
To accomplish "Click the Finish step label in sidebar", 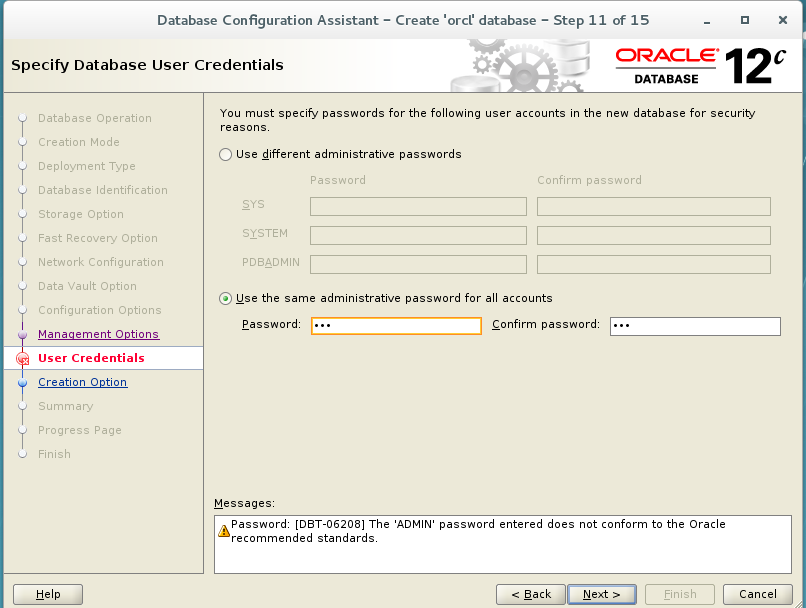I will pos(54,454).
